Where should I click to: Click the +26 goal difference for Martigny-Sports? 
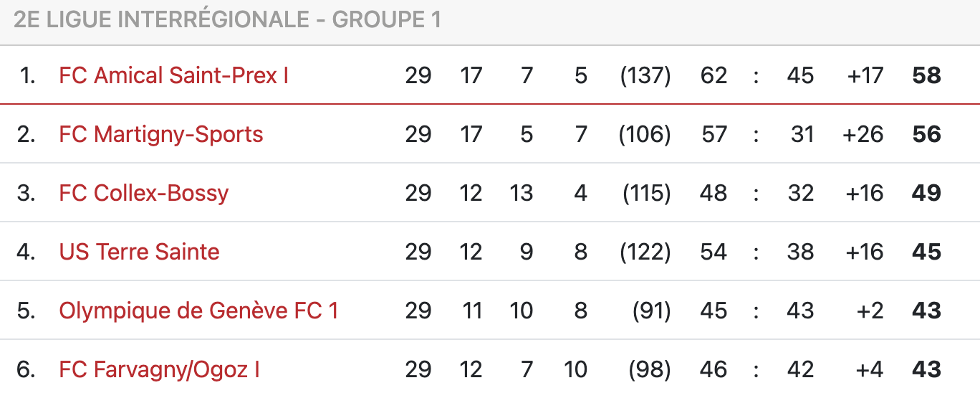point(864,134)
